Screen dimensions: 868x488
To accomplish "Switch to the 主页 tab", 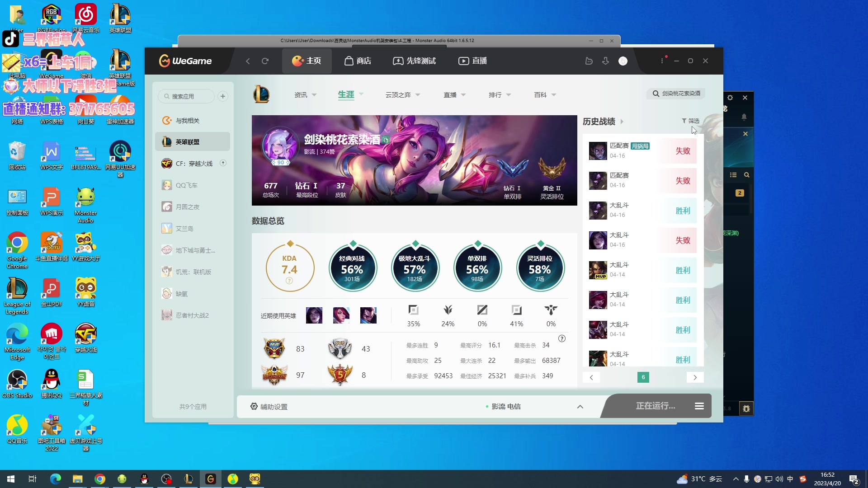I will [307, 61].
